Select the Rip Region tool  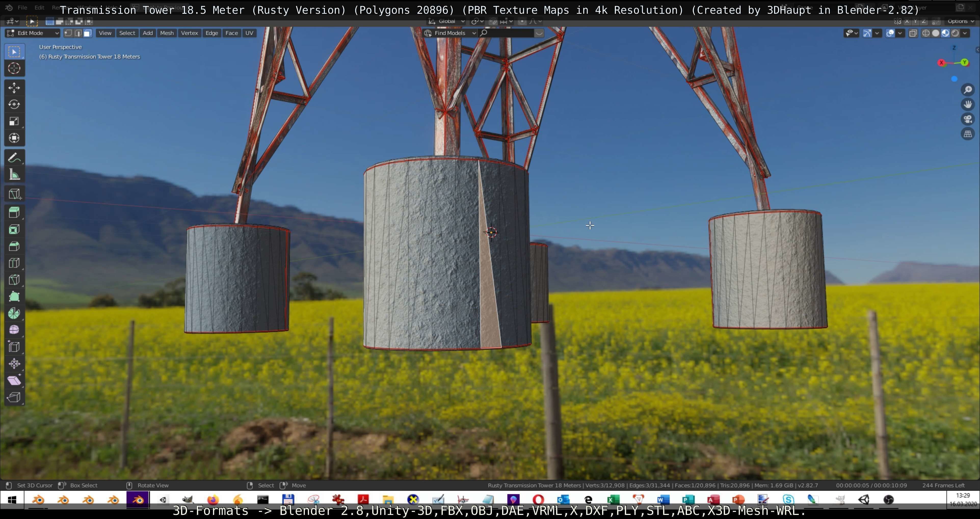click(x=14, y=397)
